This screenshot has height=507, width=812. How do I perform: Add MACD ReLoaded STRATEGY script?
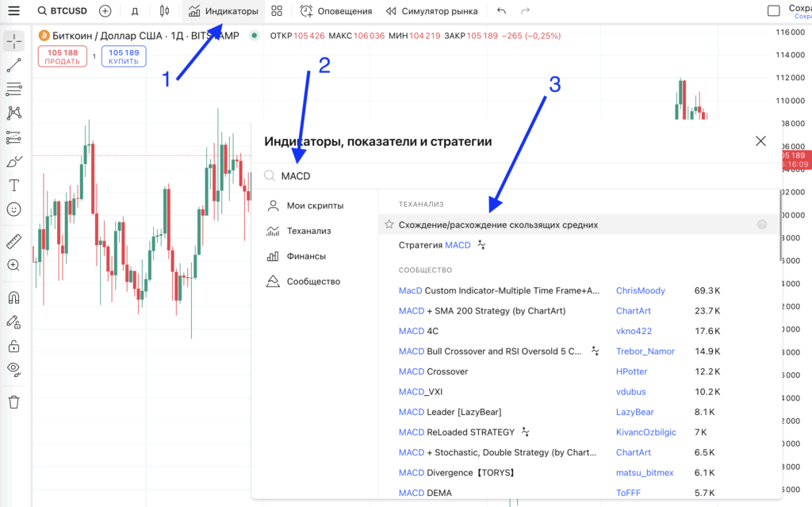[x=457, y=432]
